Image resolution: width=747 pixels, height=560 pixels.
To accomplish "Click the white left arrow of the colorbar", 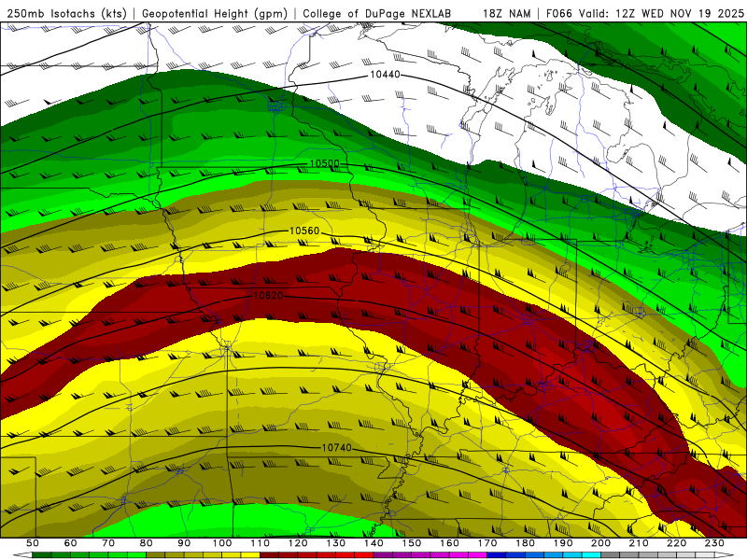I will coord(22,554).
